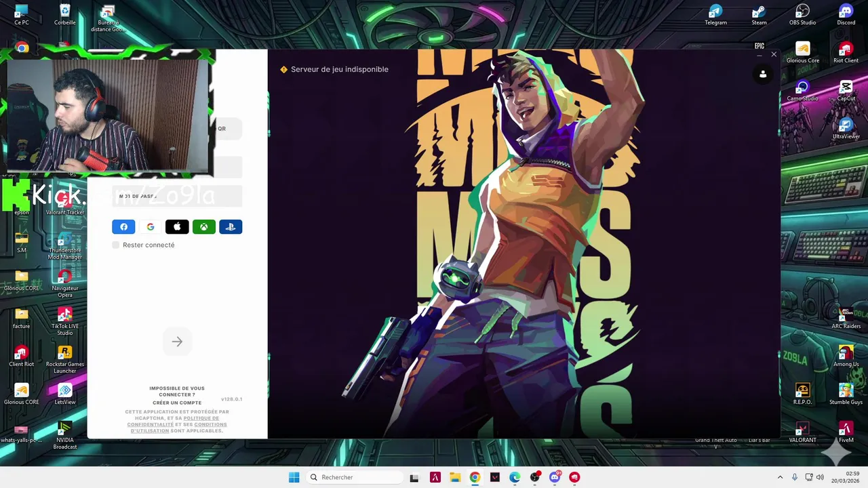Open the Impossible de vous connecter link
This screenshot has height=488, width=868.
tap(177, 391)
